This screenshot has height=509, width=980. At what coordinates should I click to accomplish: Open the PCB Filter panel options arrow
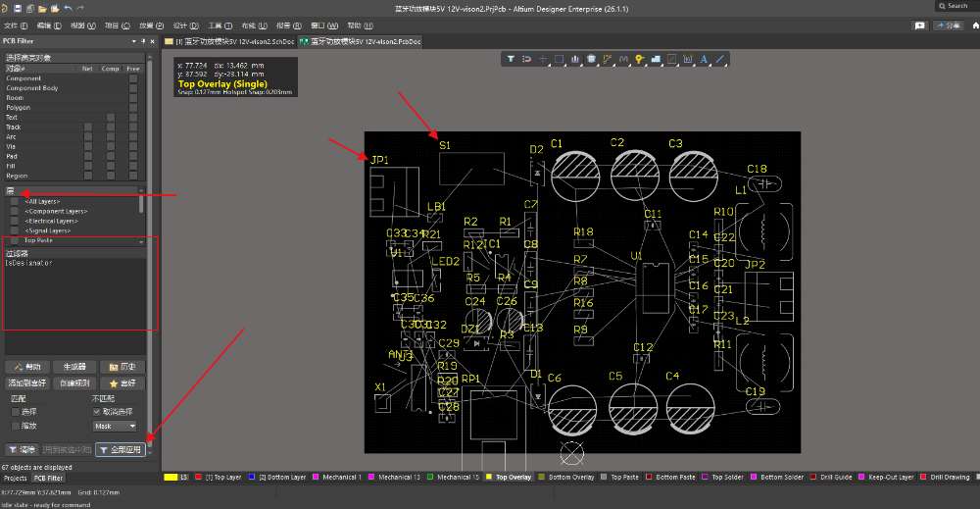[x=133, y=41]
